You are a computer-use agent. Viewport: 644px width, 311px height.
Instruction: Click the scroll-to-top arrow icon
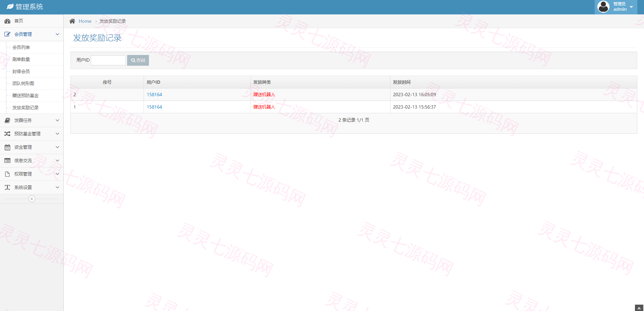click(639, 308)
